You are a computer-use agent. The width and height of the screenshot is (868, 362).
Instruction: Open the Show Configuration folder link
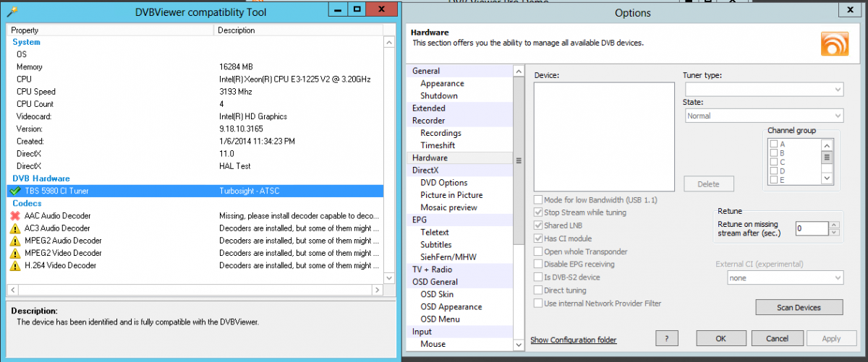[x=574, y=340]
